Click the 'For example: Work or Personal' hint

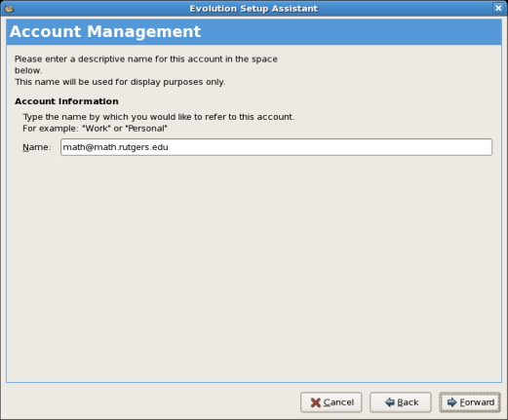(x=95, y=129)
